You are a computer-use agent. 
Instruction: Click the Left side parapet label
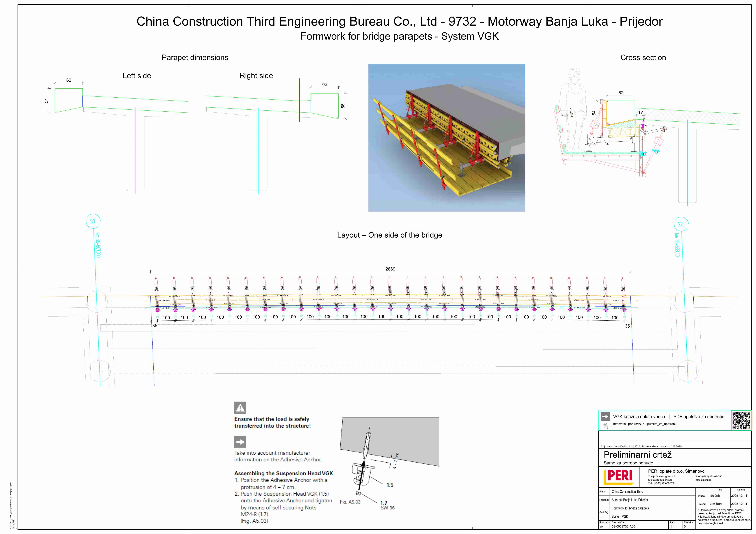coord(137,76)
